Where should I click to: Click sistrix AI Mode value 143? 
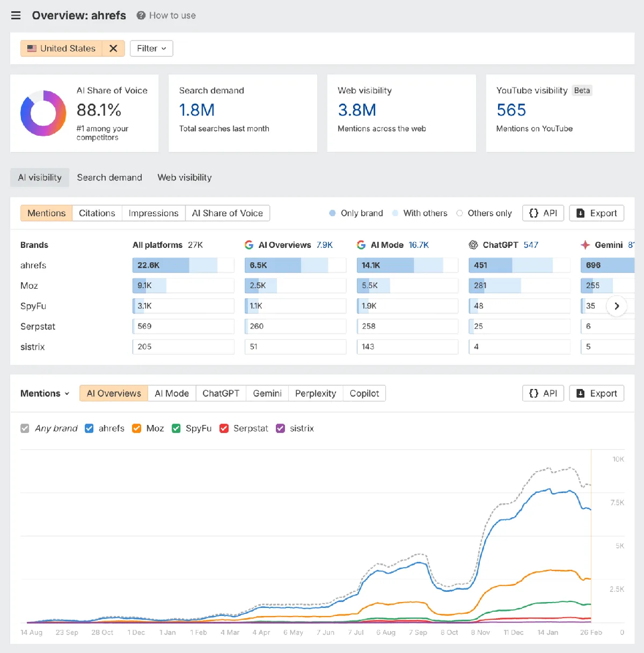(x=368, y=347)
